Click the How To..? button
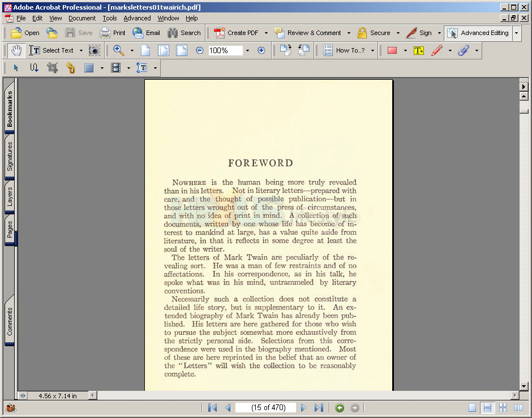The height and width of the screenshot is (418, 532). click(344, 50)
